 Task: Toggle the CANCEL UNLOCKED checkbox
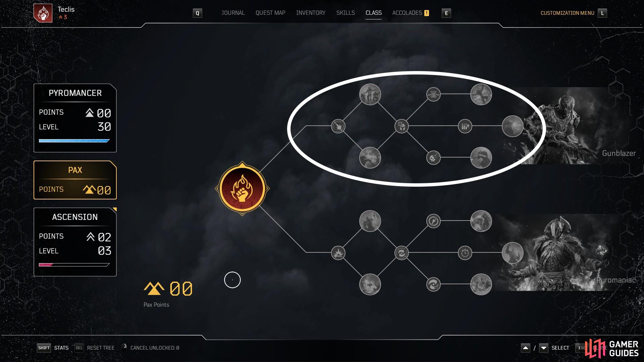pyautogui.click(x=126, y=347)
